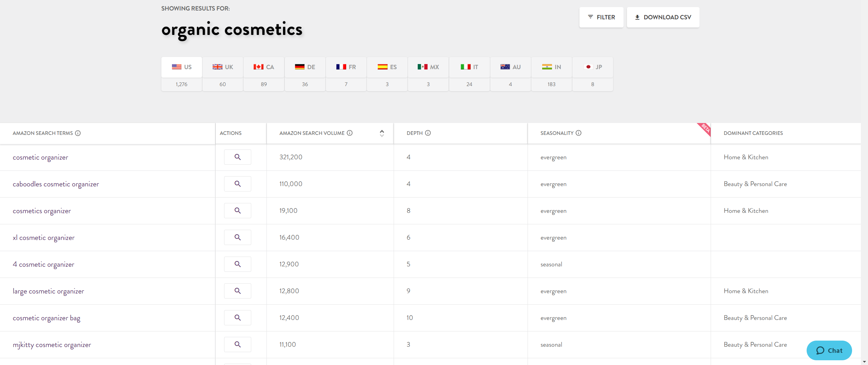Viewport: 868px width, 365px height.
Task: Open the Chat support widget
Action: (829, 350)
